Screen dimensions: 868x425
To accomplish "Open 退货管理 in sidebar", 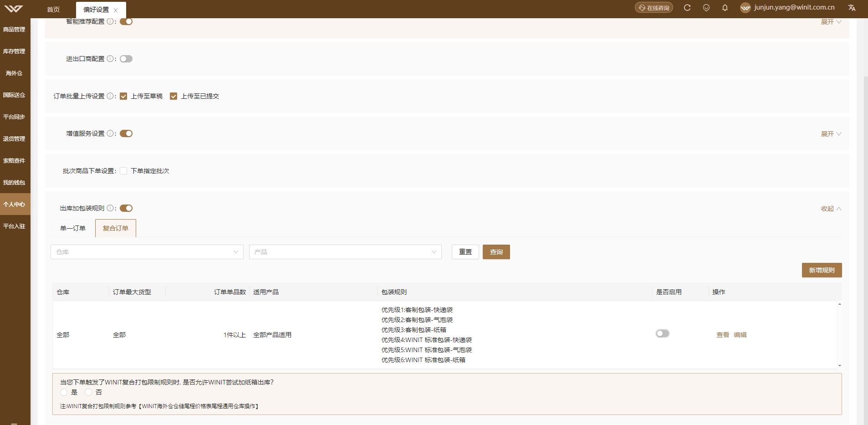I will pyautogui.click(x=15, y=139).
